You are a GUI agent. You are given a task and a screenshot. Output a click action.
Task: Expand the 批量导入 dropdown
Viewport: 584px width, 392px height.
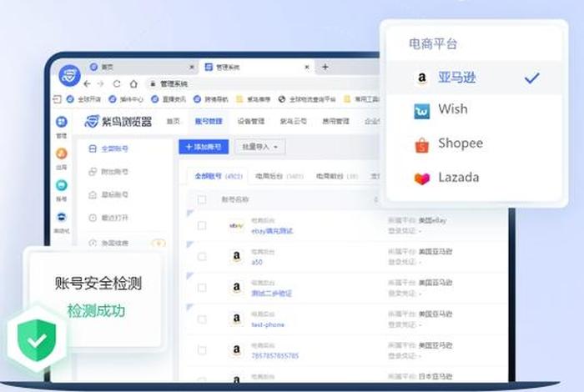pos(259,147)
